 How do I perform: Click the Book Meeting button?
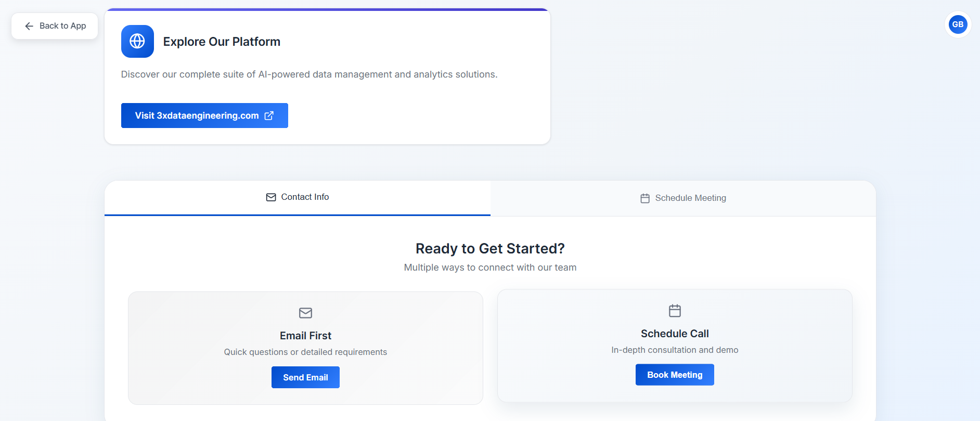click(675, 375)
